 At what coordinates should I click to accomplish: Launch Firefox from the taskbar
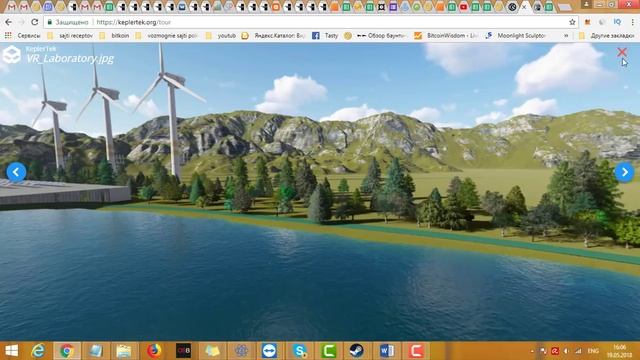tap(154, 351)
